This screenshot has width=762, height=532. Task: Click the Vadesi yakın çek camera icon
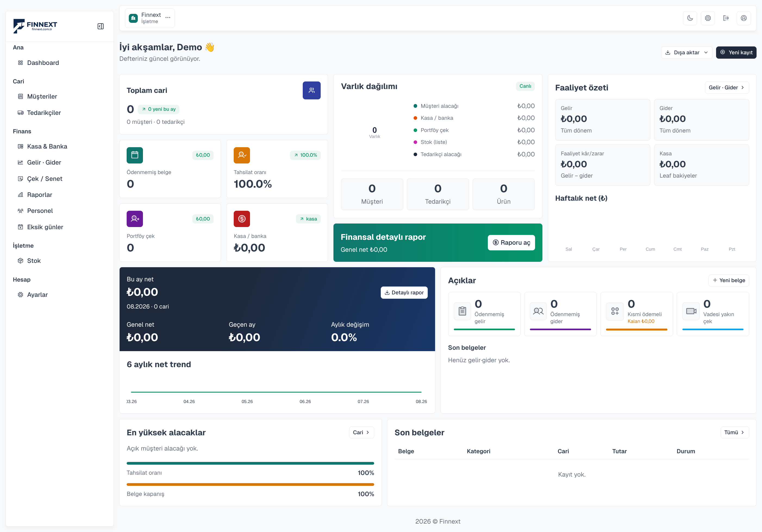click(x=691, y=311)
